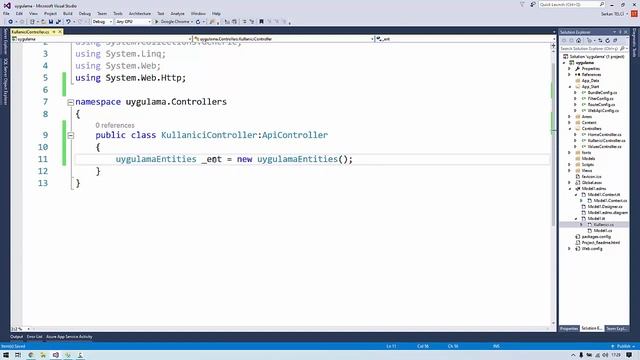Select Model1.edmx in Solution Explorer
This screenshot has height=360, width=640.
(x=593, y=189)
